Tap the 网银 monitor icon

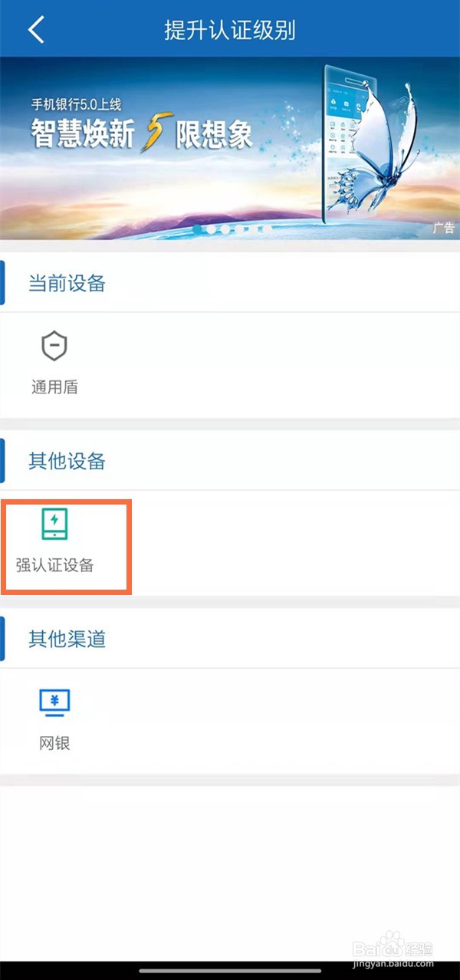coord(54,703)
